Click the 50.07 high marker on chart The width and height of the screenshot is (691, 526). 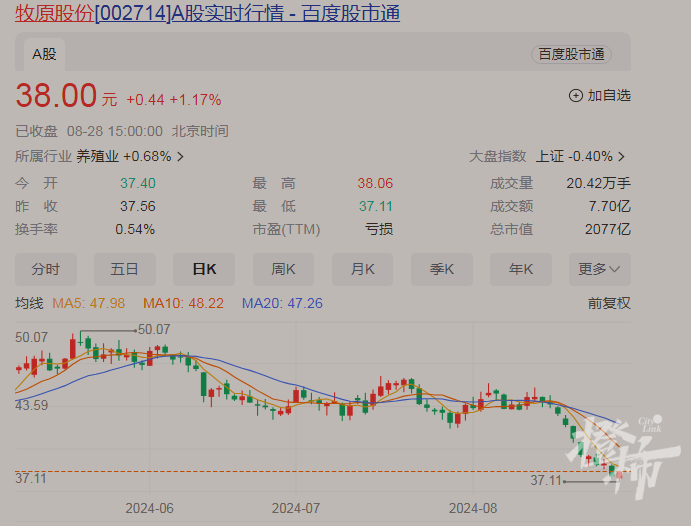154,330
